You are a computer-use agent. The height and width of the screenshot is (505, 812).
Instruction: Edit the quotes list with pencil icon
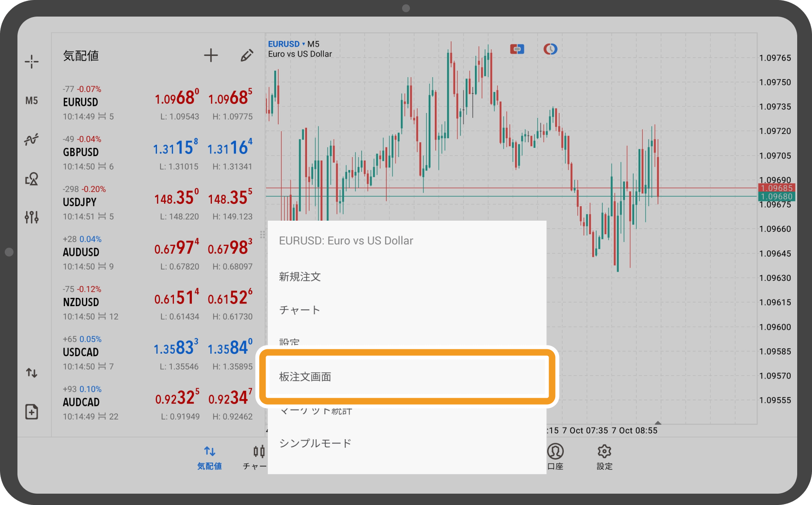pos(247,55)
